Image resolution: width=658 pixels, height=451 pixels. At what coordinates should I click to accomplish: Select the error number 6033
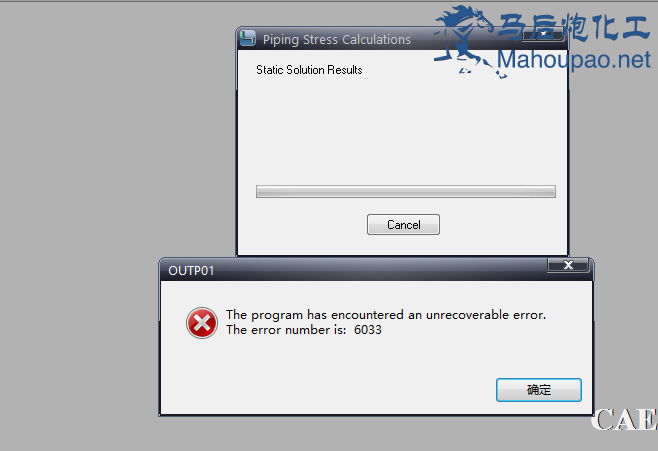click(368, 330)
